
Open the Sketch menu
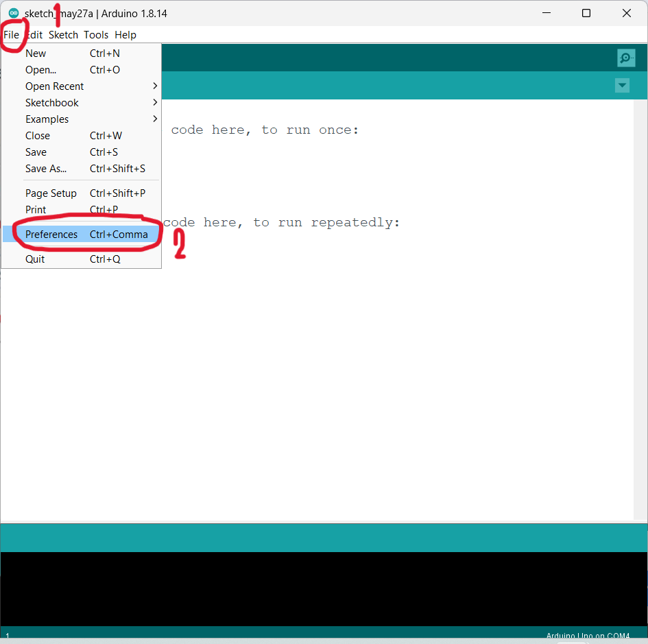point(63,35)
